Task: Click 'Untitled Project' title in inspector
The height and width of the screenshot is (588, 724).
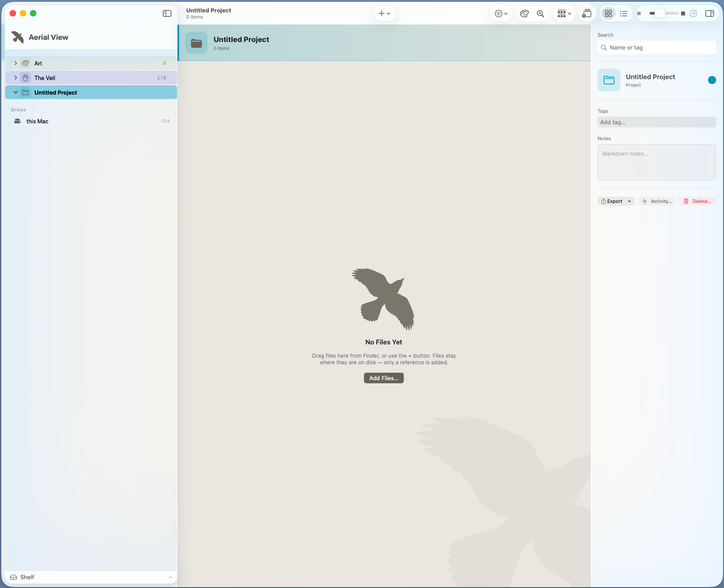Action: 650,77
